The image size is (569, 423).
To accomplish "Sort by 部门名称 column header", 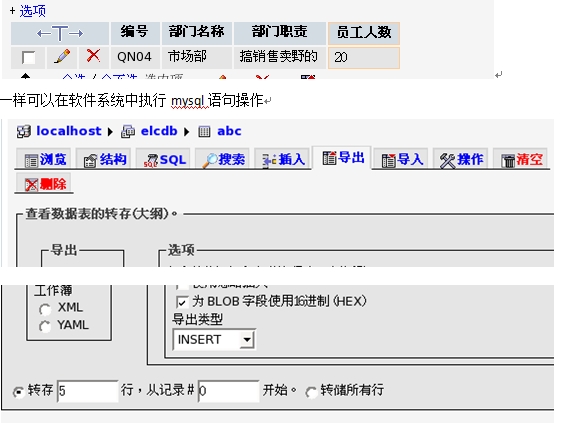I will [x=196, y=32].
